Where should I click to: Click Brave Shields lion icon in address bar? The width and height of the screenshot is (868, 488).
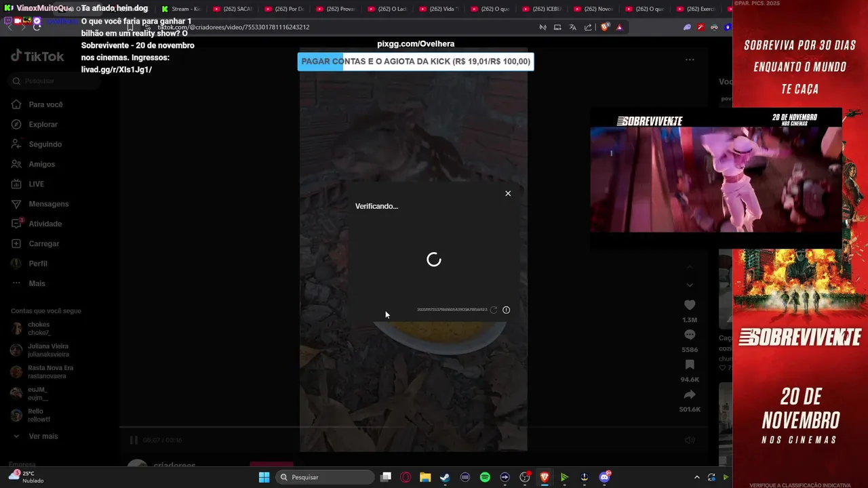pos(605,27)
